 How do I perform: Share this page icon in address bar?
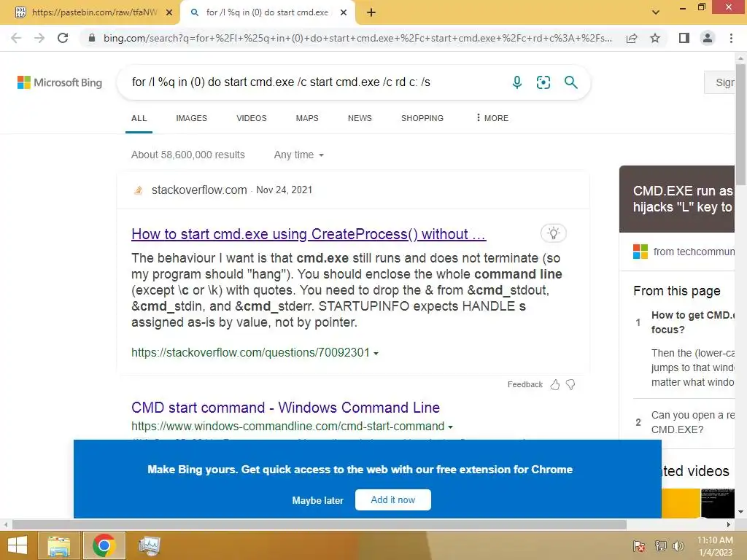632,38
